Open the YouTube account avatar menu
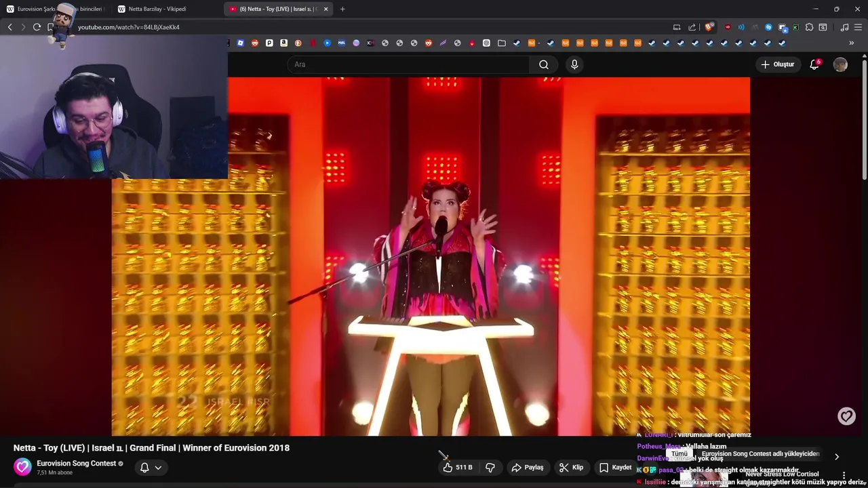 coord(840,64)
